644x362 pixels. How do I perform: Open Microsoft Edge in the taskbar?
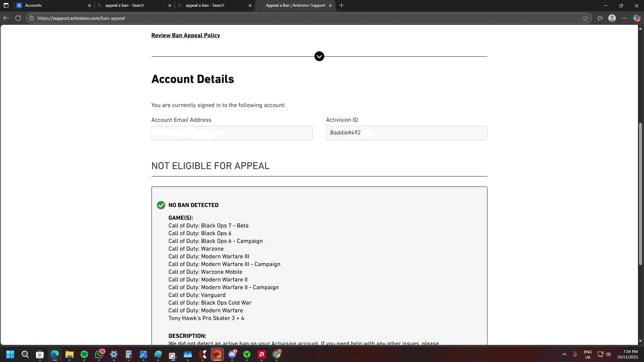tap(55, 354)
